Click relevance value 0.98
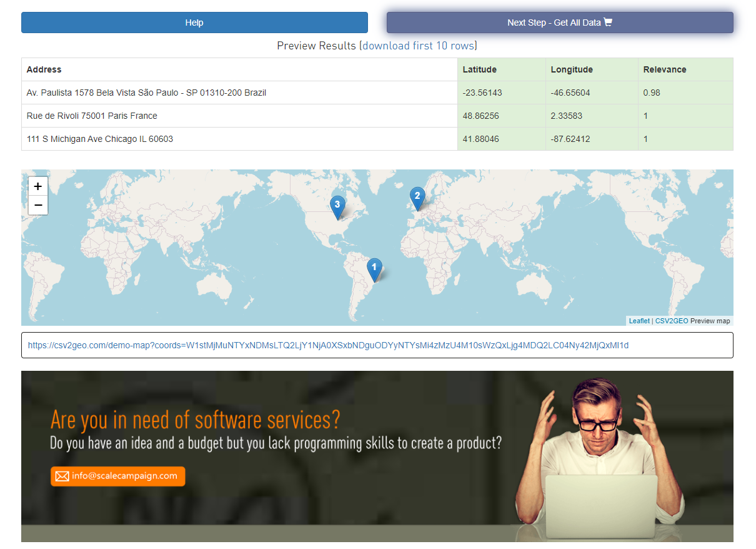This screenshot has width=756, height=549. [x=652, y=93]
